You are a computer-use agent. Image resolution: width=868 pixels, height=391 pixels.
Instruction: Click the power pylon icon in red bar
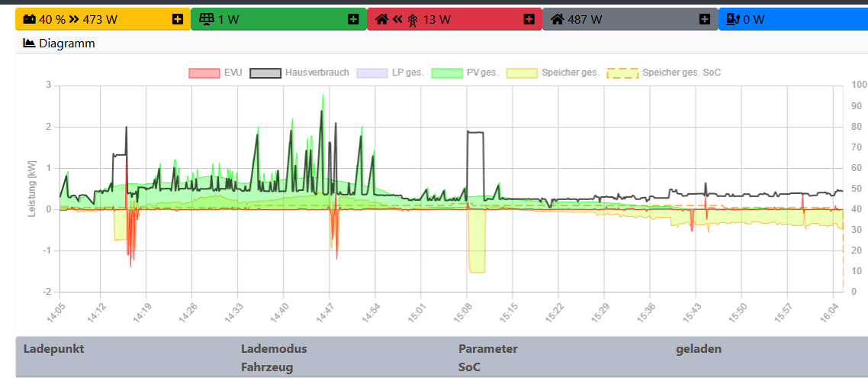(x=413, y=20)
